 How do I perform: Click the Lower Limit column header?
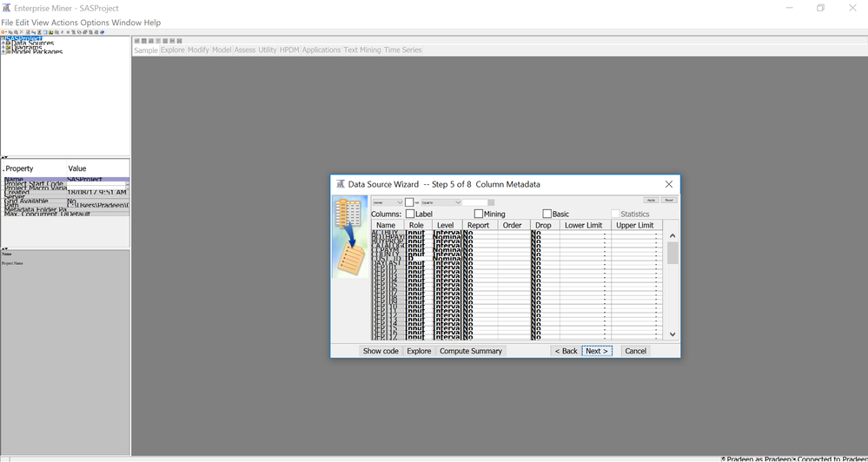[584, 225]
